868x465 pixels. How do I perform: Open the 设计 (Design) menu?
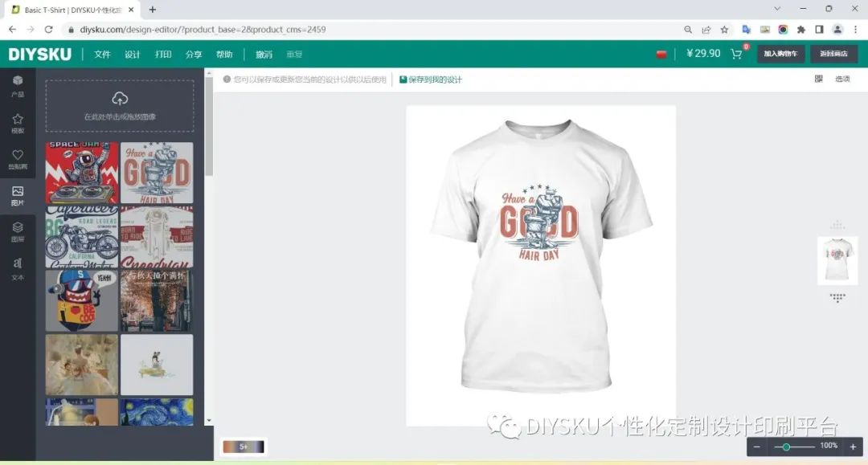pyautogui.click(x=133, y=54)
